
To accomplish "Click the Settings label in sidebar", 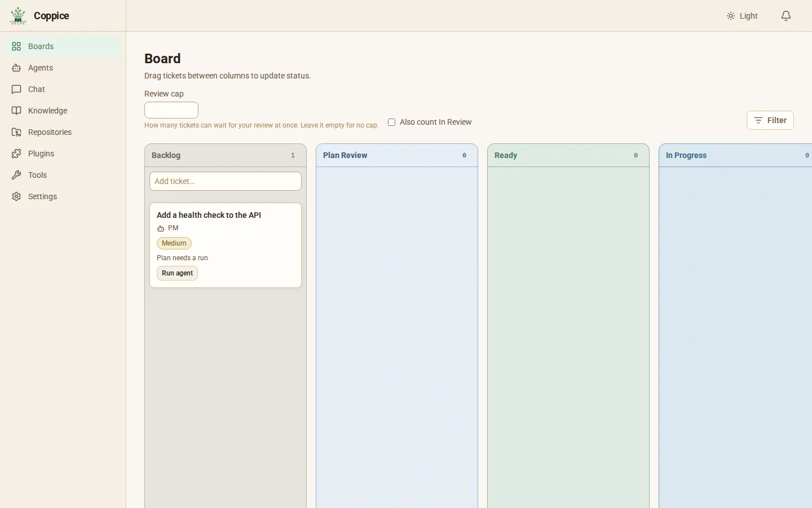I will click(43, 196).
